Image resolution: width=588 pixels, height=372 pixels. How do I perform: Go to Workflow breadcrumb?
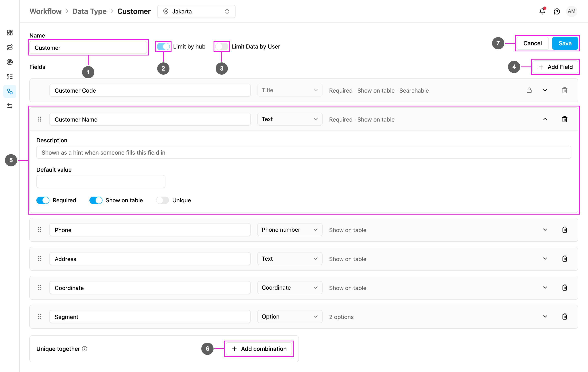coord(45,11)
